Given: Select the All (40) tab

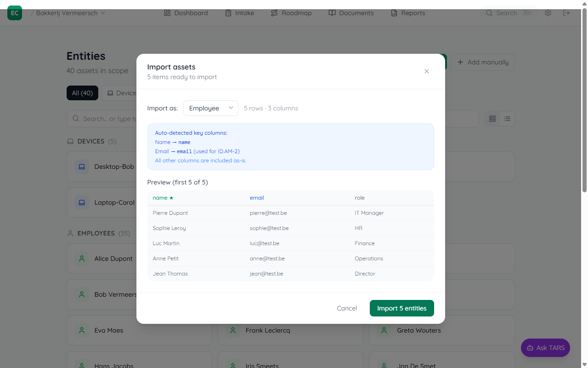Looking at the screenshot, I should tap(82, 92).
